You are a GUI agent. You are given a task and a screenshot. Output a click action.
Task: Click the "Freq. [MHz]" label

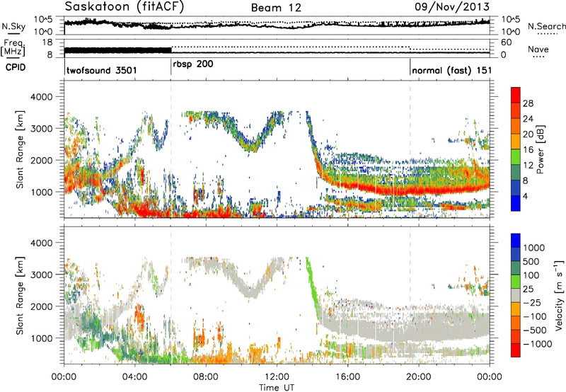13,47
